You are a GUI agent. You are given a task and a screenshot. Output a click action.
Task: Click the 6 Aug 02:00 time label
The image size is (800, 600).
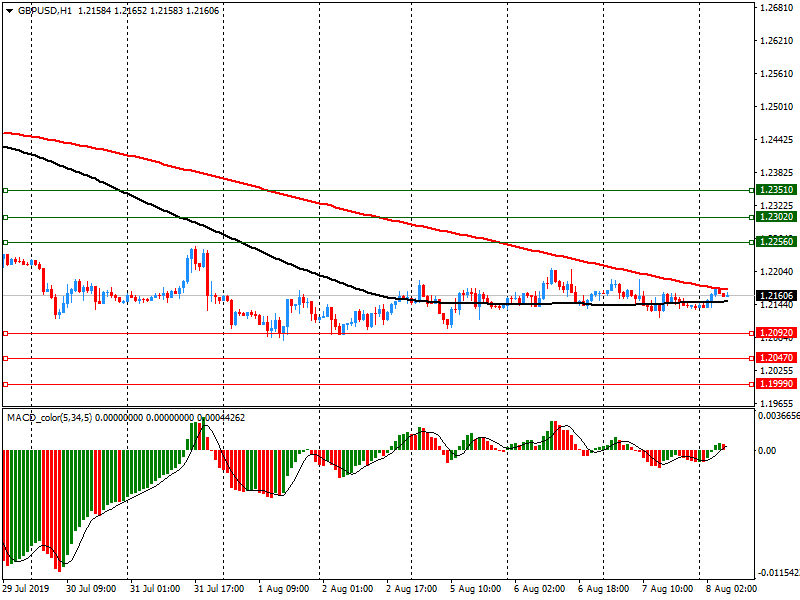(x=540, y=589)
